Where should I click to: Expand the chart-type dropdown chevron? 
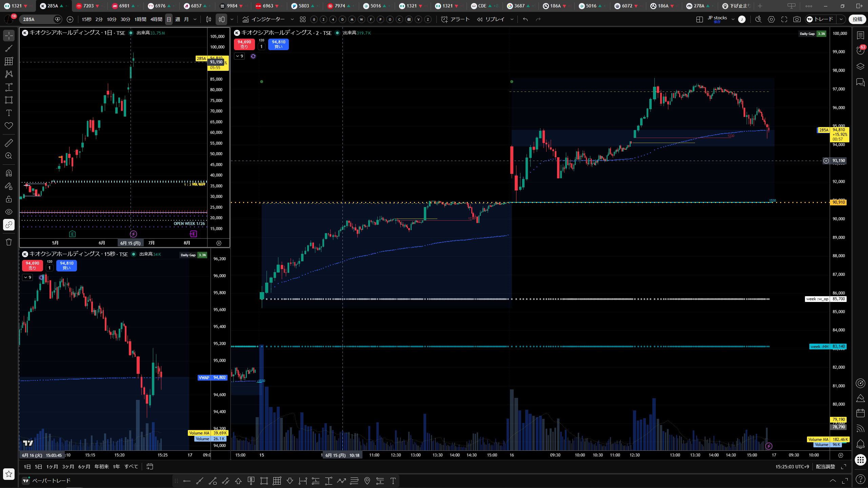coord(232,19)
